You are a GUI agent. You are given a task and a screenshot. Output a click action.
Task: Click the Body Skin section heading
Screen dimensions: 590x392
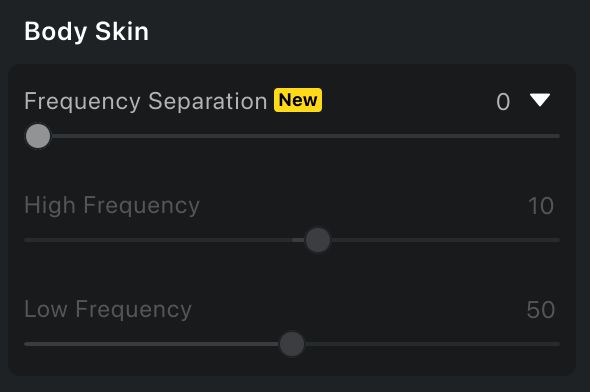[87, 31]
